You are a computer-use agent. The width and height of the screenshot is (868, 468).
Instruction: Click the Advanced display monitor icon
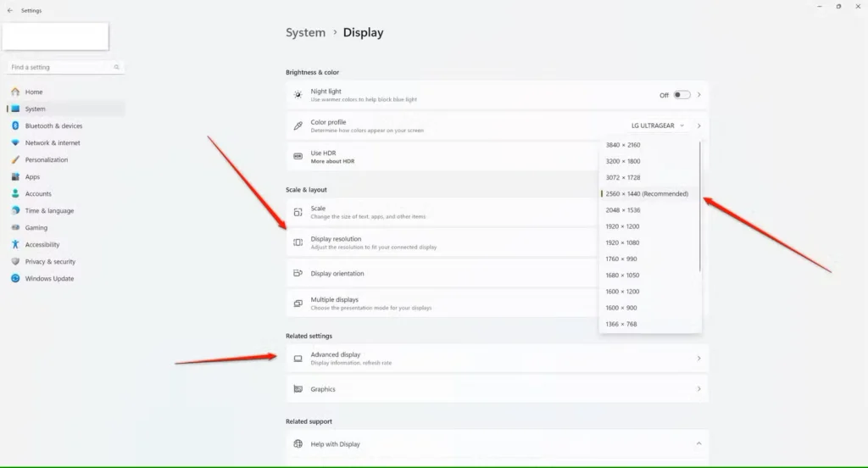(x=298, y=359)
